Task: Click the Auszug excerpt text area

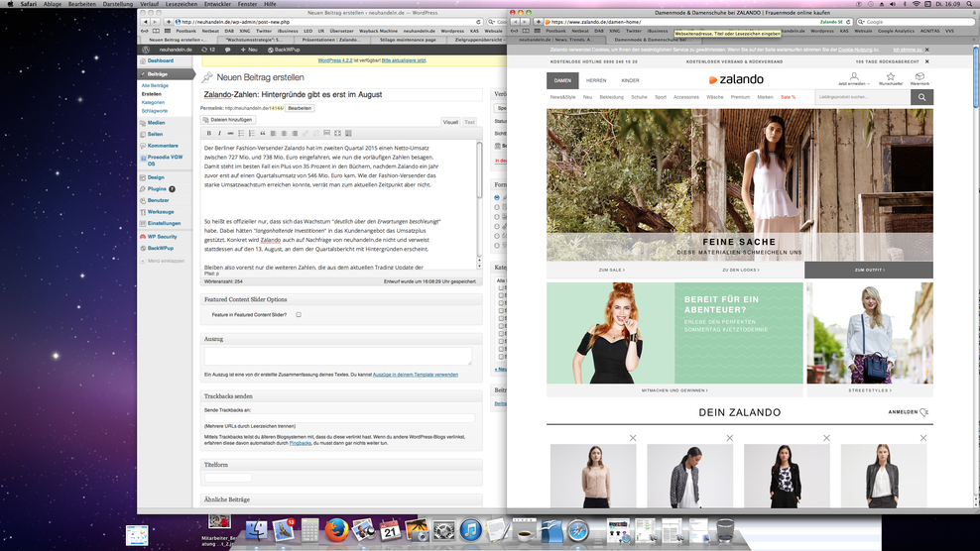Action: [337, 356]
